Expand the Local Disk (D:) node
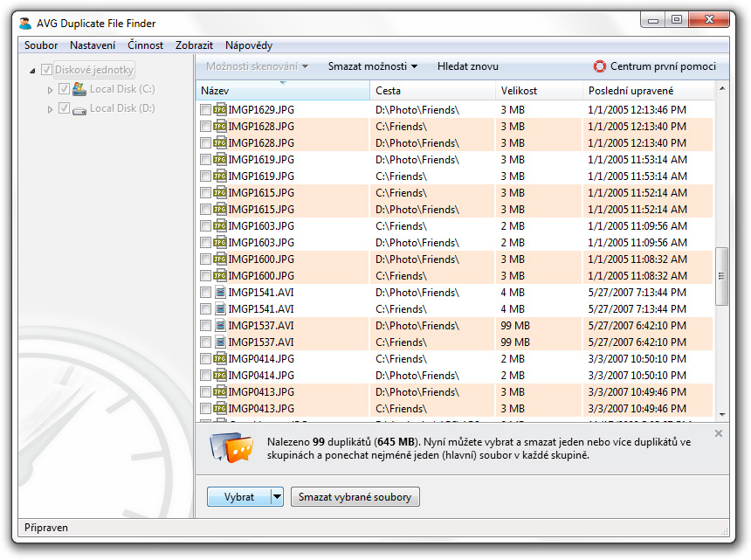This screenshot has width=751, height=560. point(50,110)
